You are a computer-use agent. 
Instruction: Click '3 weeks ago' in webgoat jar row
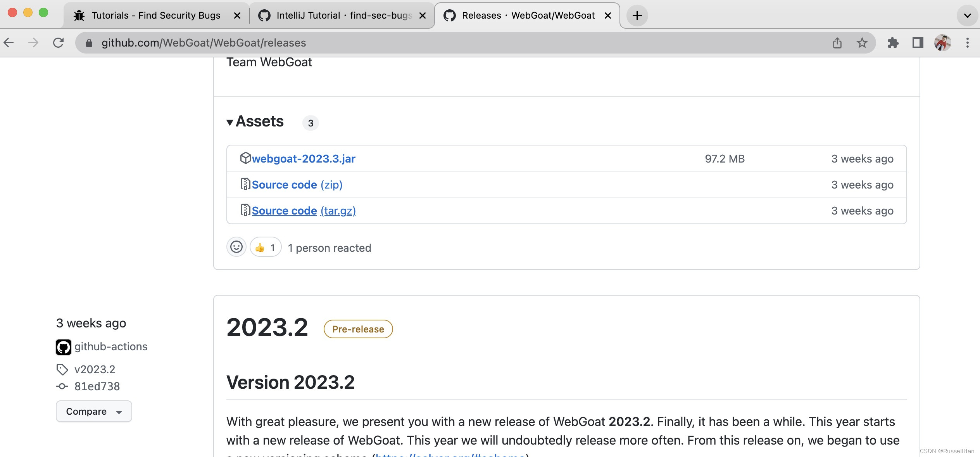point(862,159)
